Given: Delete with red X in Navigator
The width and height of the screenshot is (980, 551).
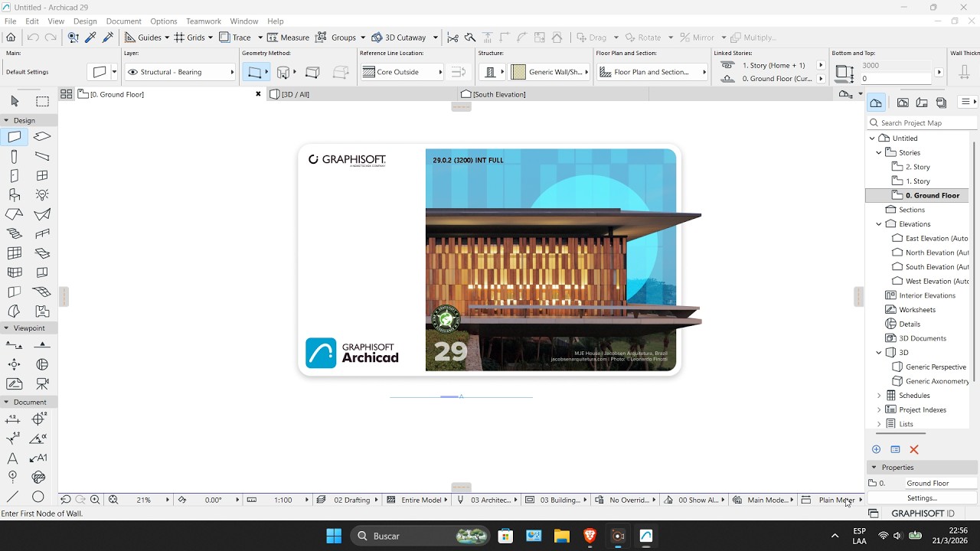Looking at the screenshot, I should click(913, 450).
